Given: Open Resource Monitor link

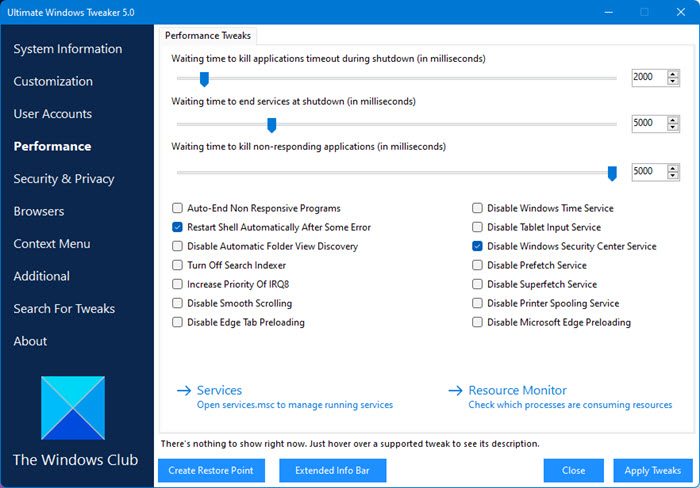Looking at the screenshot, I should pyautogui.click(x=517, y=391).
